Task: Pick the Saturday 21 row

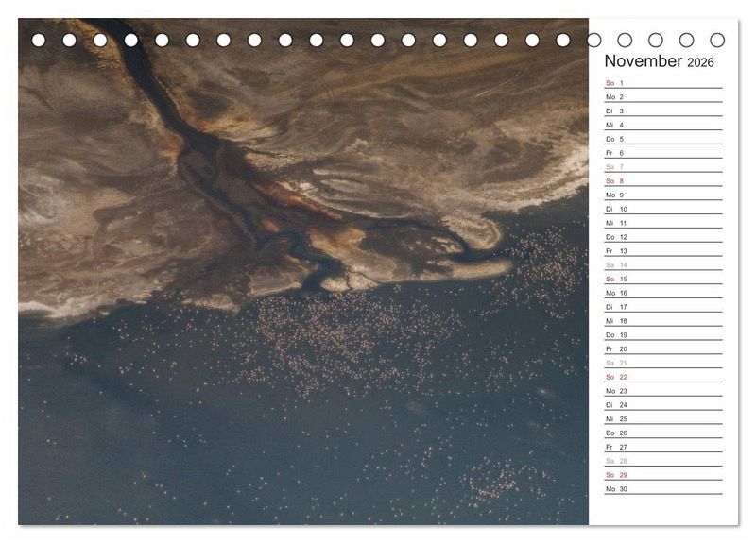Action: click(662, 363)
